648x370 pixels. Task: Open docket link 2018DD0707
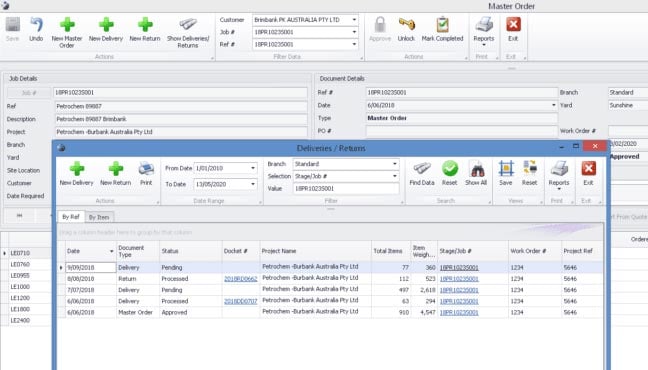[x=241, y=301]
